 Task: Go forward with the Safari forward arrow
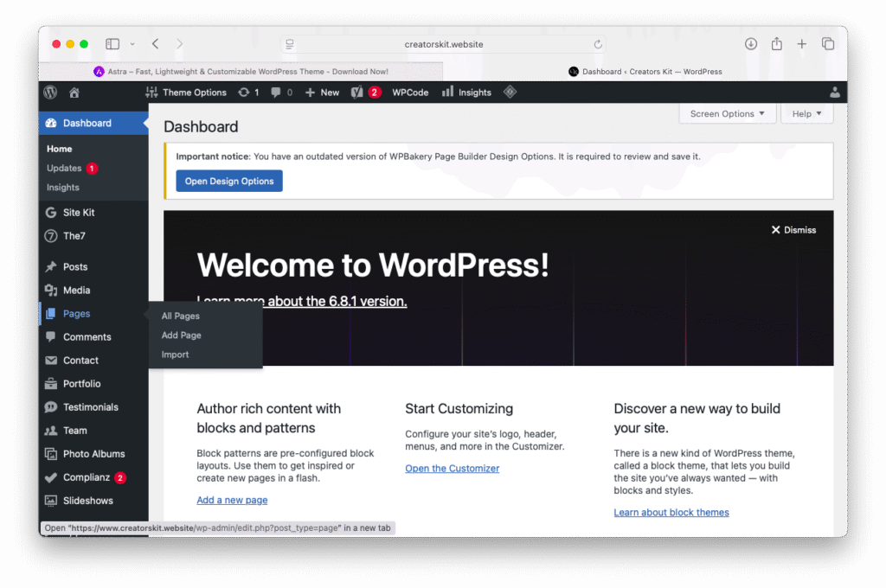click(179, 43)
